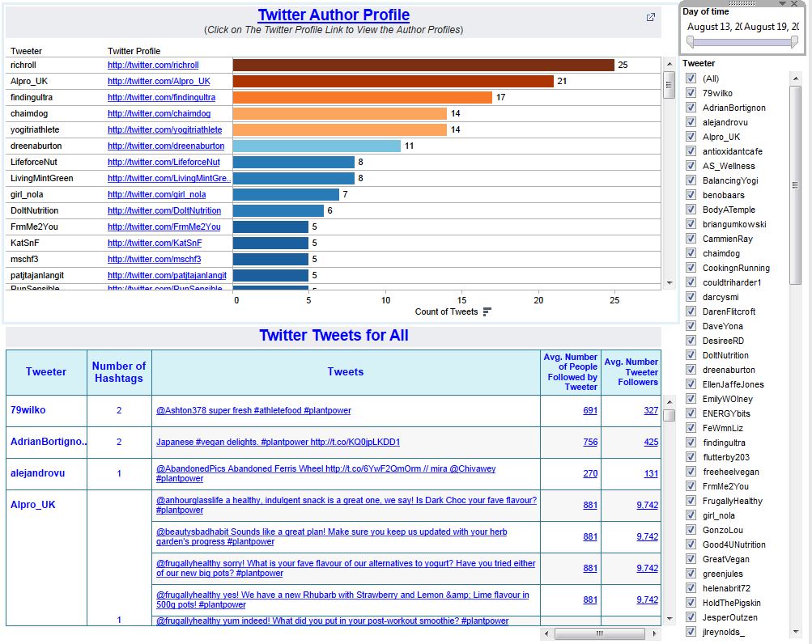The width and height of the screenshot is (812, 644).
Task: Uncheck the GreatVegan filter checkbox
Action: point(691,558)
